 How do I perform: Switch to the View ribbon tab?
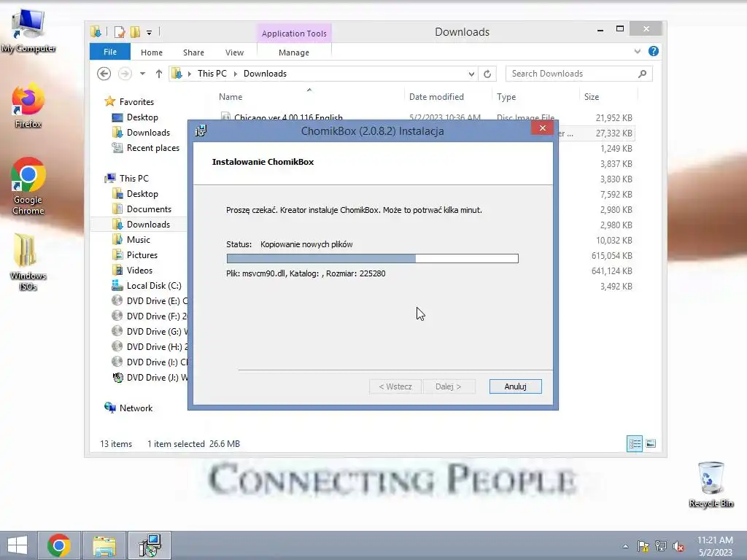coord(234,52)
